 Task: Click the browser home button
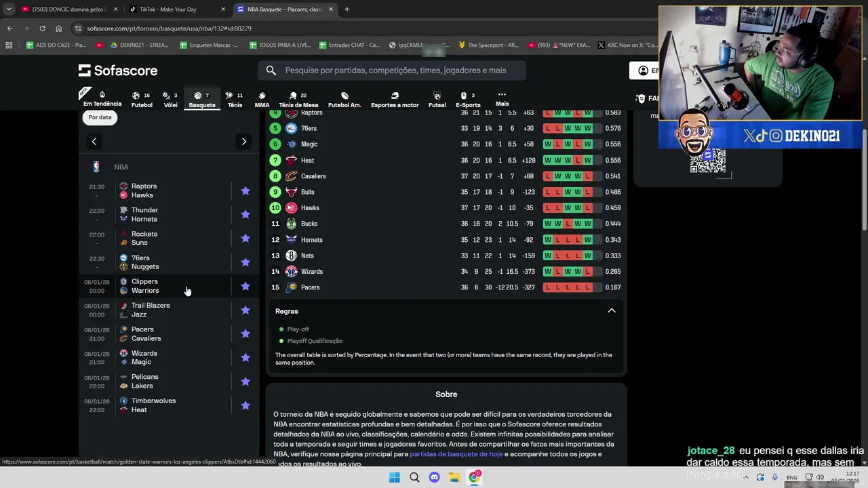(x=58, y=28)
